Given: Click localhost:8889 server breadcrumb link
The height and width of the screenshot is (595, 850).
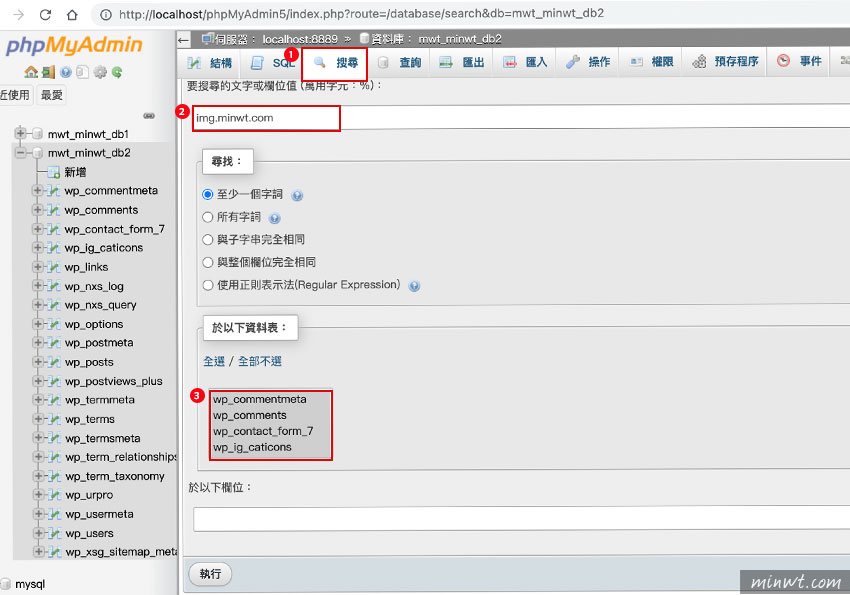Looking at the screenshot, I should (300, 39).
